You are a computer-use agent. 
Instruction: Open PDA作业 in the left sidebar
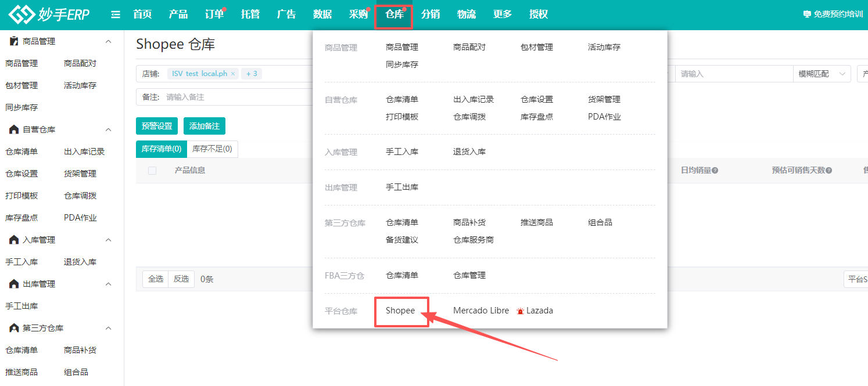point(80,218)
